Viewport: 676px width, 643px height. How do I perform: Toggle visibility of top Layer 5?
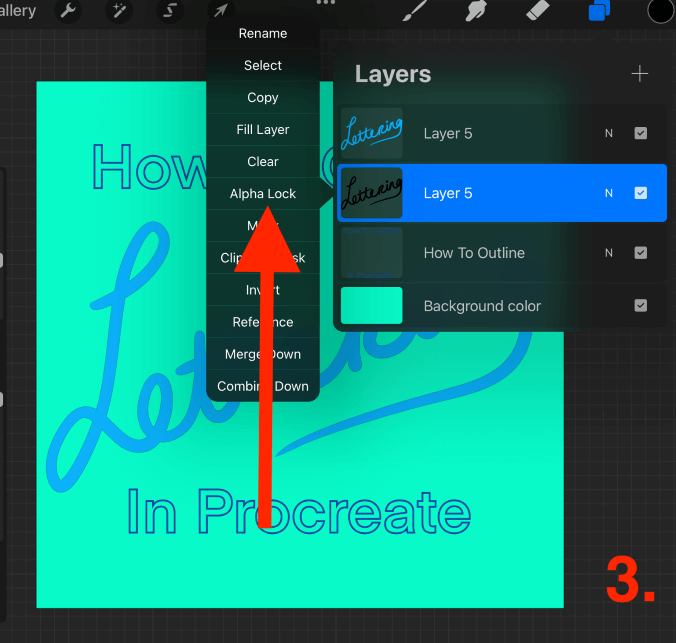[641, 133]
